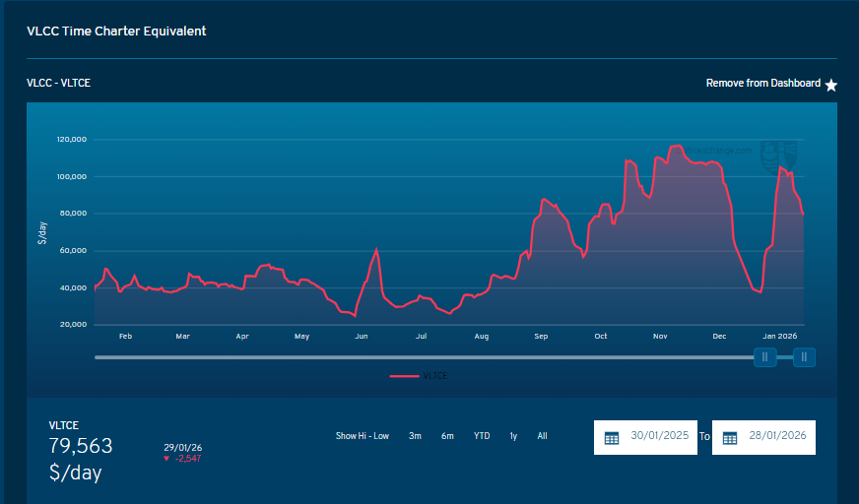Click the November peak on the VLTCE line
Viewport: 859px width, 504px height.
point(676,146)
